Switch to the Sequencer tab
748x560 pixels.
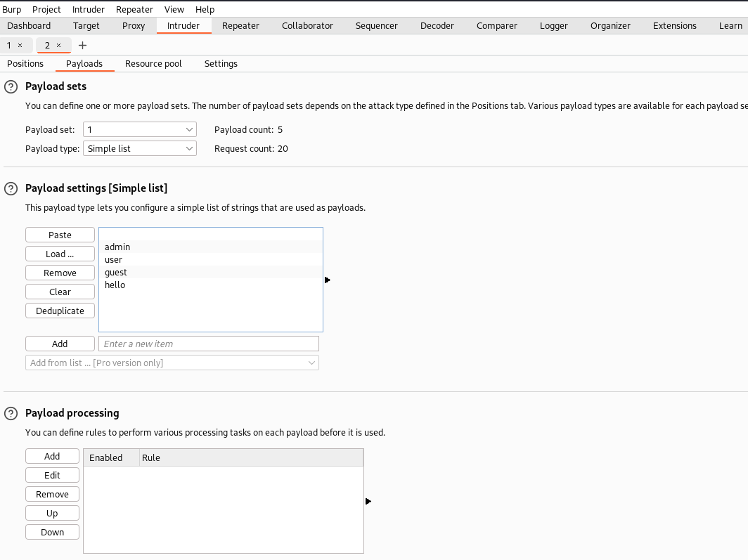[376, 26]
